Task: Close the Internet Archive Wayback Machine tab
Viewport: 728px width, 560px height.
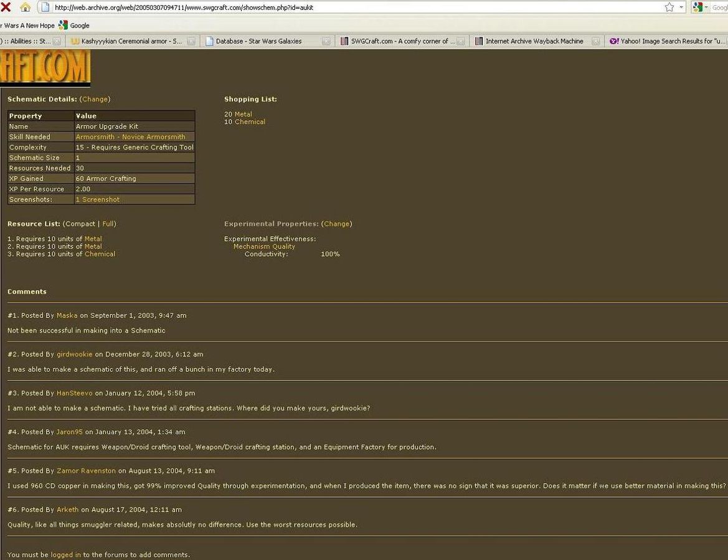Action: pyautogui.click(x=595, y=41)
